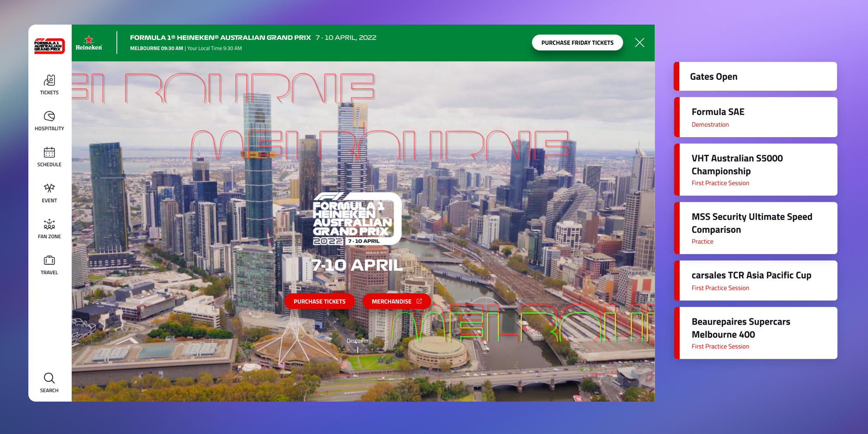This screenshot has width=868, height=434.
Task: Select VHT Australian S5000 Championship card
Action: click(756, 170)
